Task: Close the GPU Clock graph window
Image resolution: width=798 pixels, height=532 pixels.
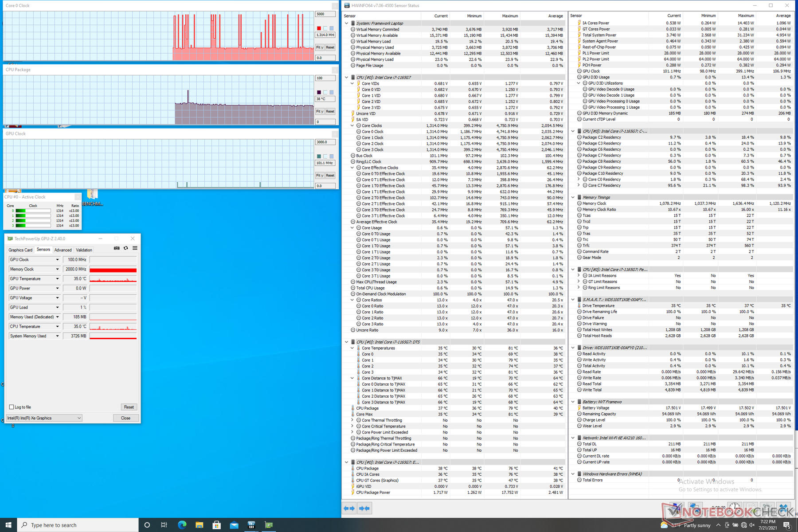Action: [x=335, y=133]
